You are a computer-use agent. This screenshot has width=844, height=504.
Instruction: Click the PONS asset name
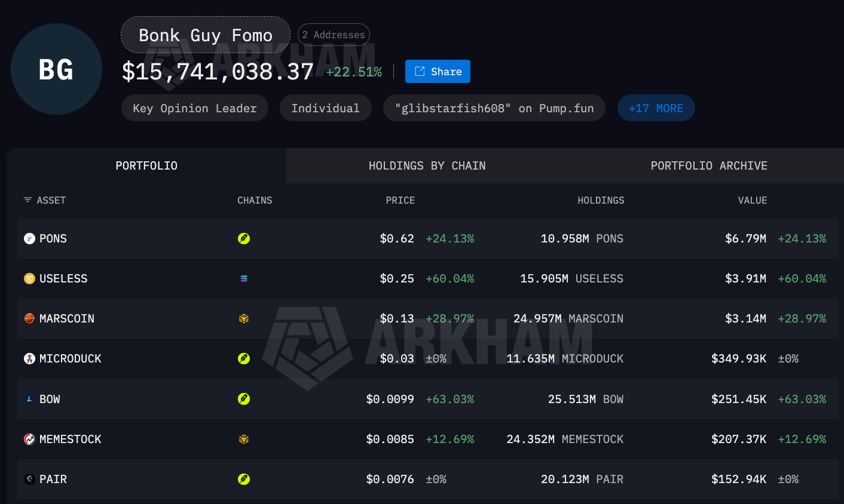coord(53,238)
